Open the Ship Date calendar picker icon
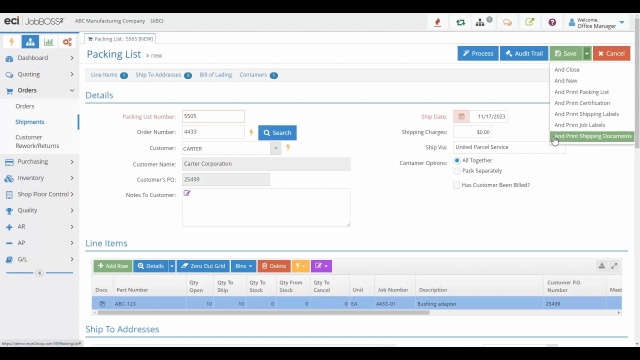The height and width of the screenshot is (360, 640). pos(461,116)
